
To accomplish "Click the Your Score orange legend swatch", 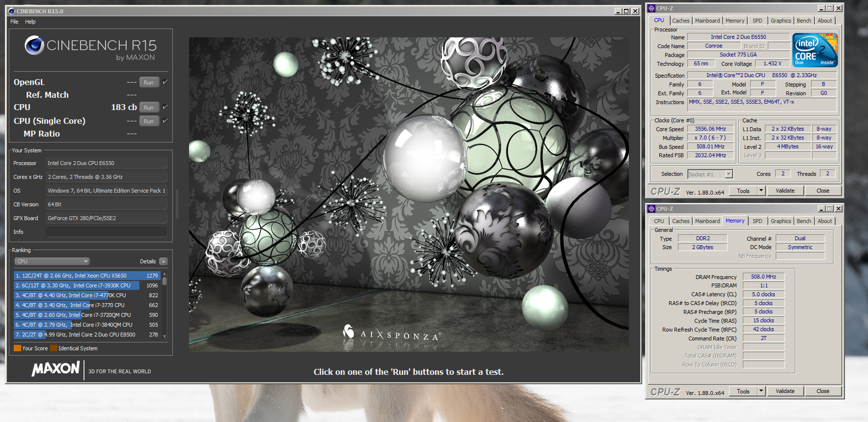I will (17, 348).
